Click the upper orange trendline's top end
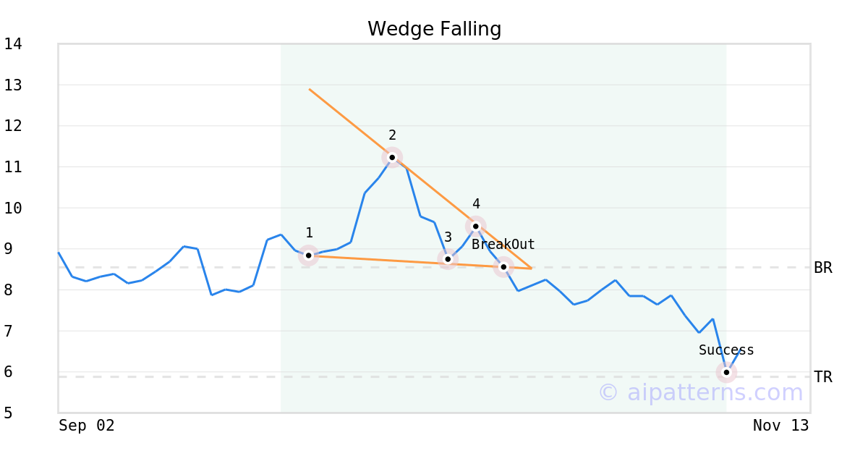The height and width of the screenshot is (456, 868). coord(310,89)
